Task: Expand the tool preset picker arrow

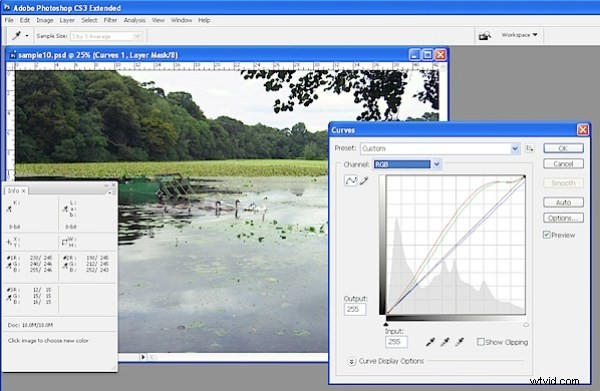Action: tap(27, 36)
